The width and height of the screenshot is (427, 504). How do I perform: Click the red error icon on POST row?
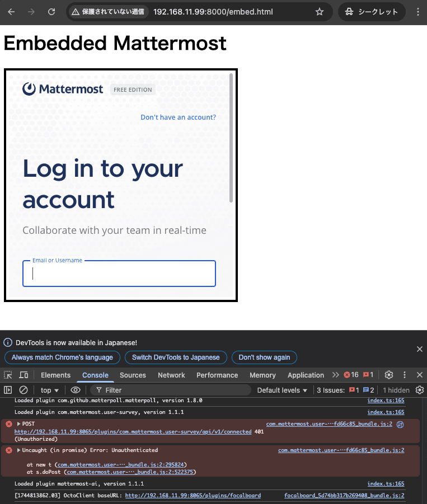[x=9, y=424]
